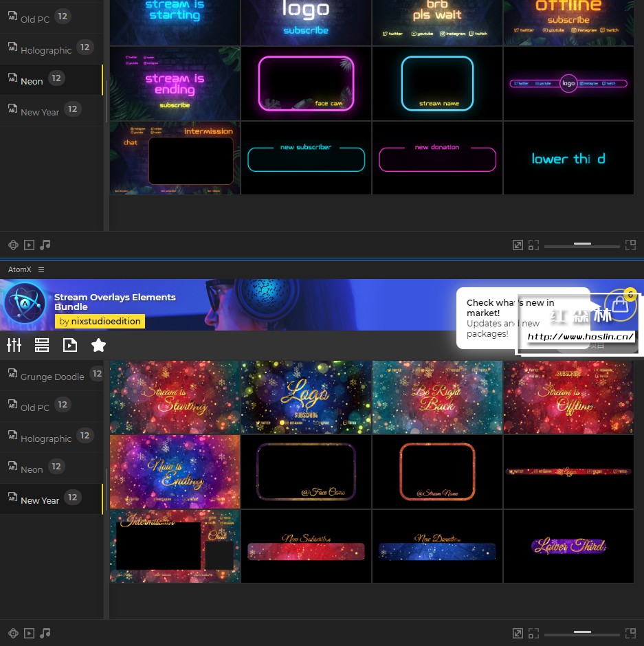Adjust thumbnail size slider in upper panel
The width and height of the screenshot is (644, 646).
coord(581,245)
